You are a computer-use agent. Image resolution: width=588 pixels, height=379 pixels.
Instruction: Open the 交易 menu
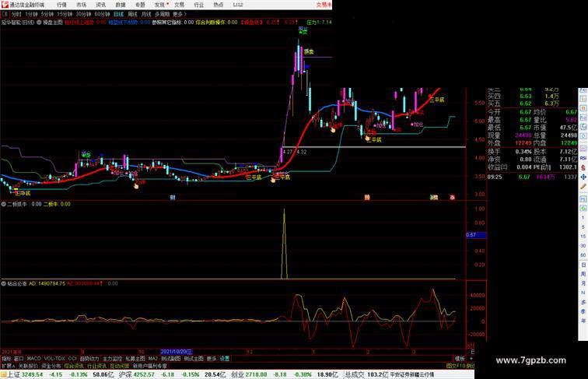(x=179, y=5)
